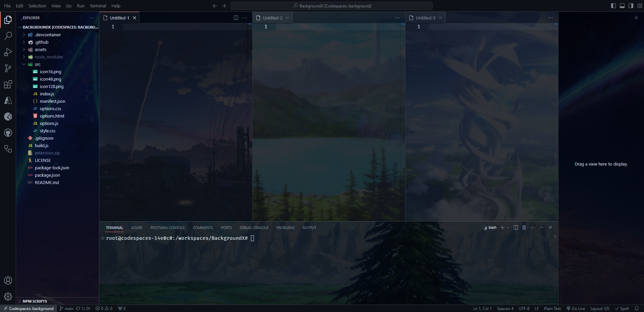Click Go Live in status bar
The image size is (644, 312).
pyautogui.click(x=576, y=308)
